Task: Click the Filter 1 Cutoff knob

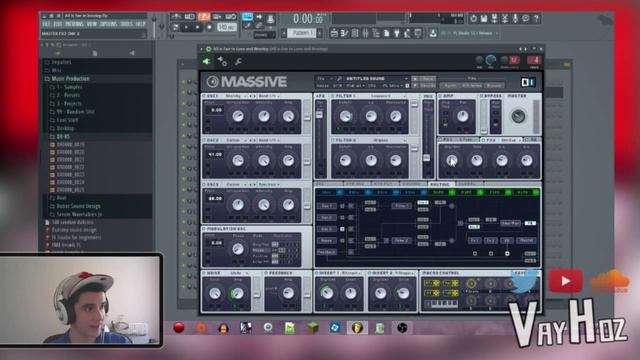Action: click(345, 116)
